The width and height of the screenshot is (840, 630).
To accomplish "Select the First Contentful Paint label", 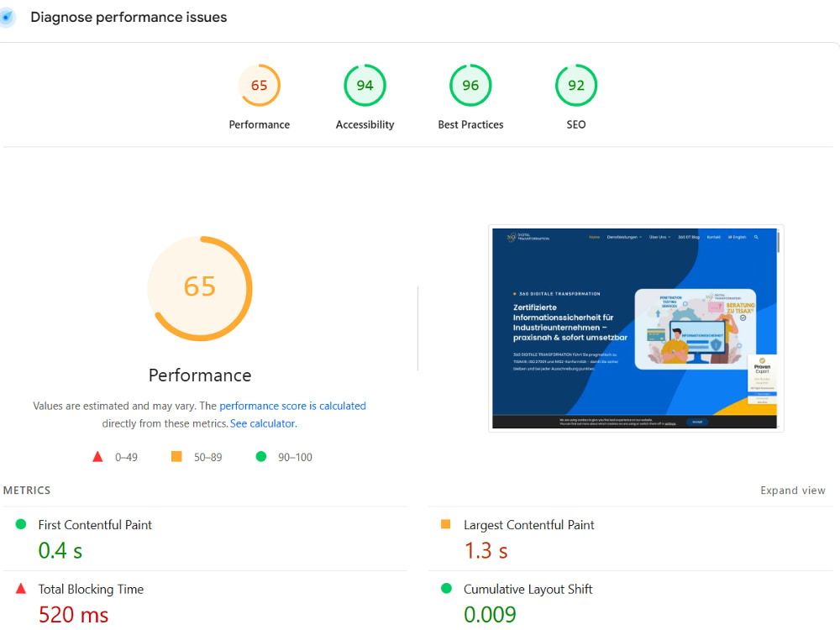I will point(95,525).
